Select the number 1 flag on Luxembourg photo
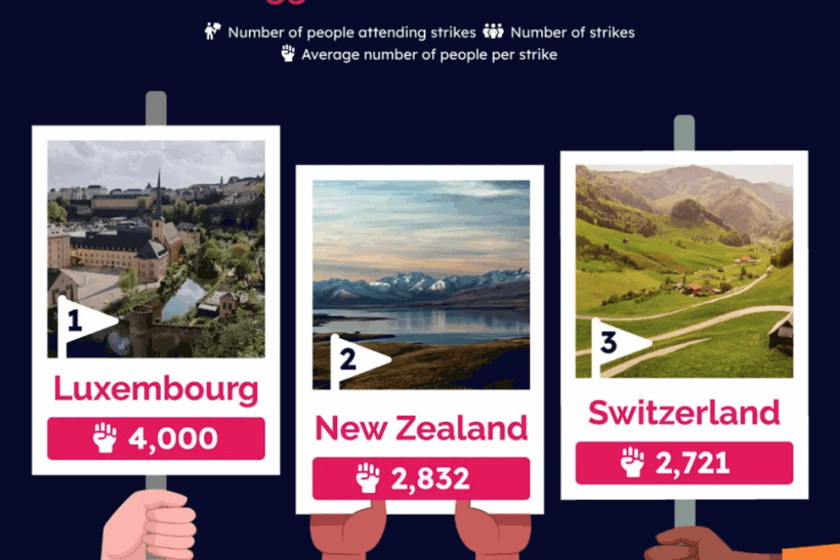 83,321
